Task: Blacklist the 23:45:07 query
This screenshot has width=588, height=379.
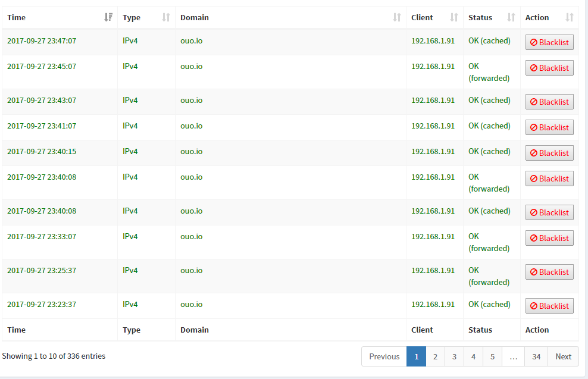Action: [x=549, y=68]
